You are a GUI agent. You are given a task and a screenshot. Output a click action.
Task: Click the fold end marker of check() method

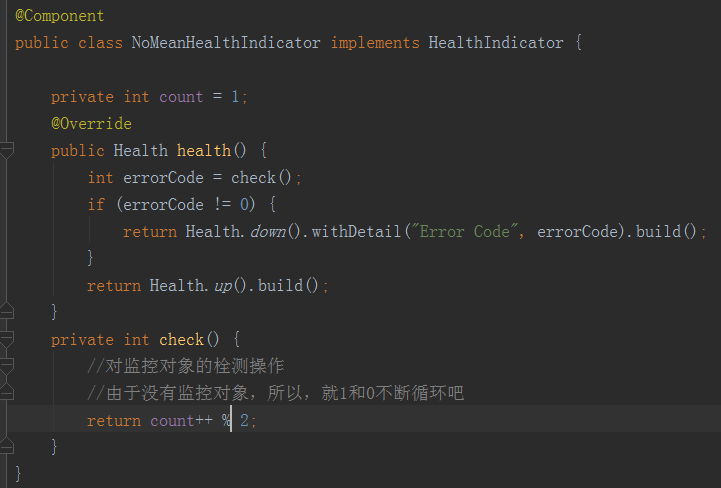(6, 446)
